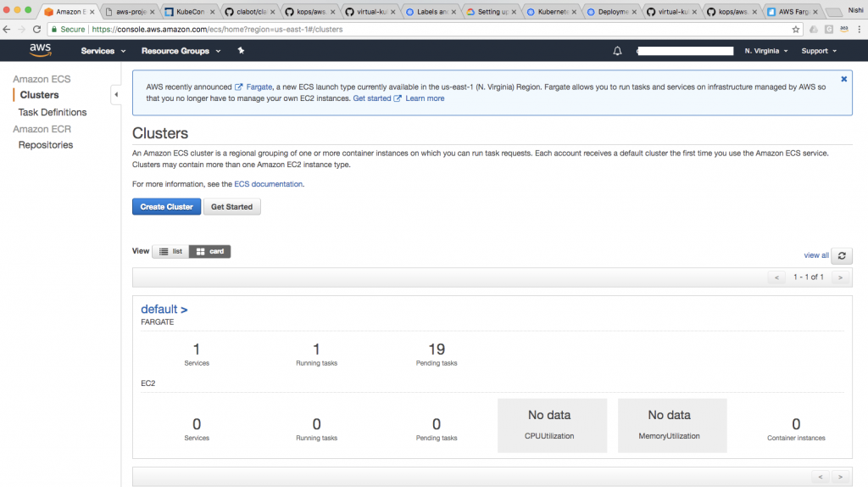Click bottom pager next arrow
Image resolution: width=868 pixels, height=487 pixels.
point(840,477)
